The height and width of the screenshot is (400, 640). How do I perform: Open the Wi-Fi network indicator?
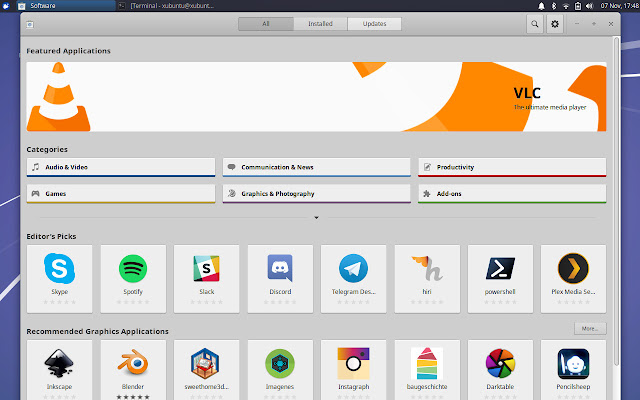(x=566, y=6)
